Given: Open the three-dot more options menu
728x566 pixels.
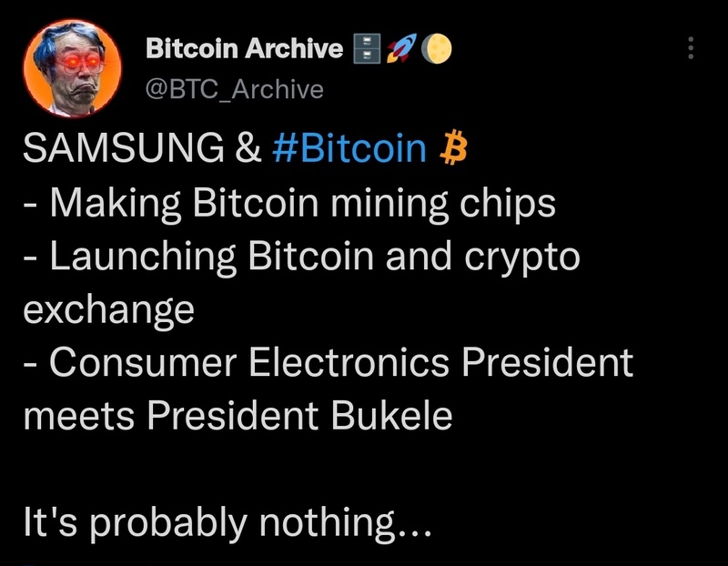Looking at the screenshot, I should point(690,48).
